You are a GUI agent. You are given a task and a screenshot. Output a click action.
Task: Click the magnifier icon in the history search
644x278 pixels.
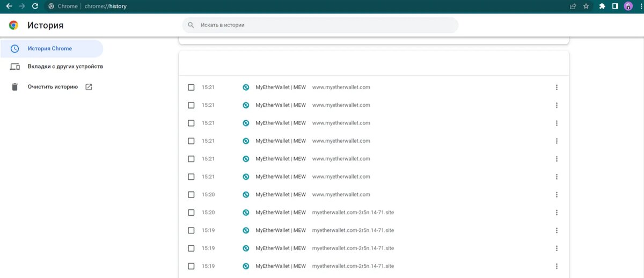[x=191, y=25]
